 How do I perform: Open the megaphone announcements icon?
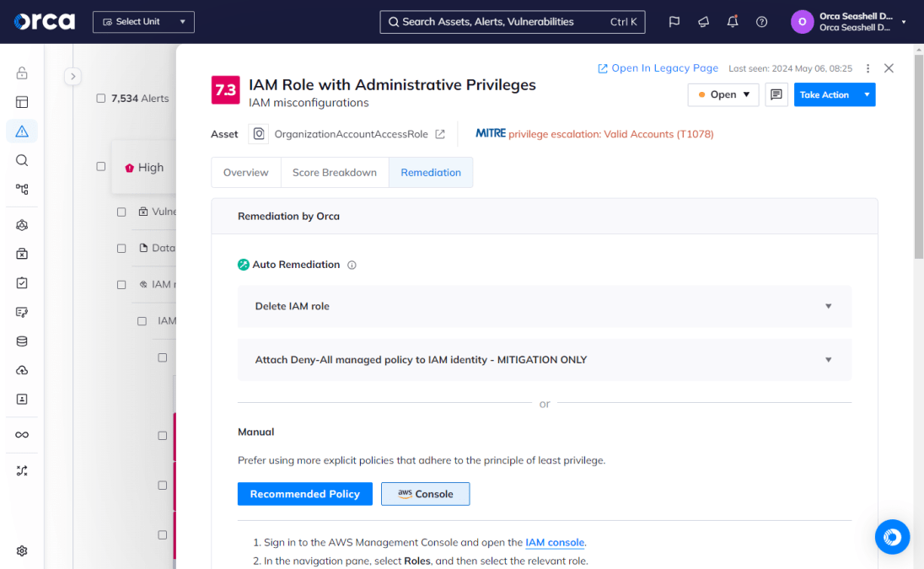[704, 22]
